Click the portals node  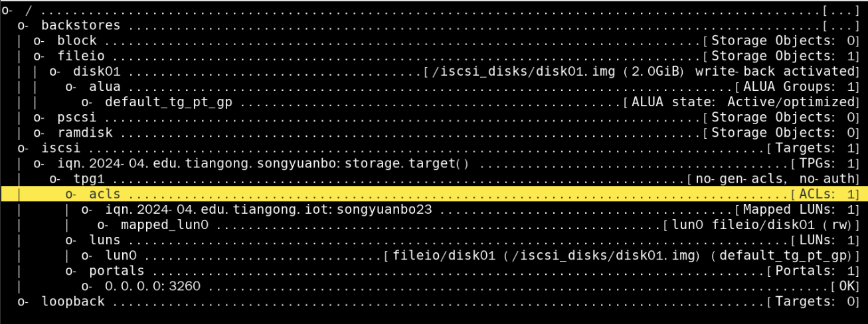click(x=116, y=271)
